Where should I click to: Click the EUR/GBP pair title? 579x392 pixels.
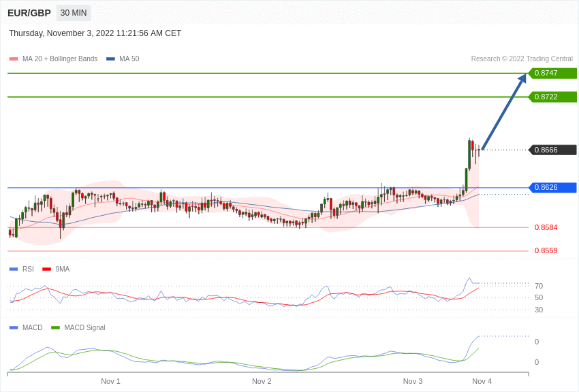pyautogui.click(x=29, y=14)
